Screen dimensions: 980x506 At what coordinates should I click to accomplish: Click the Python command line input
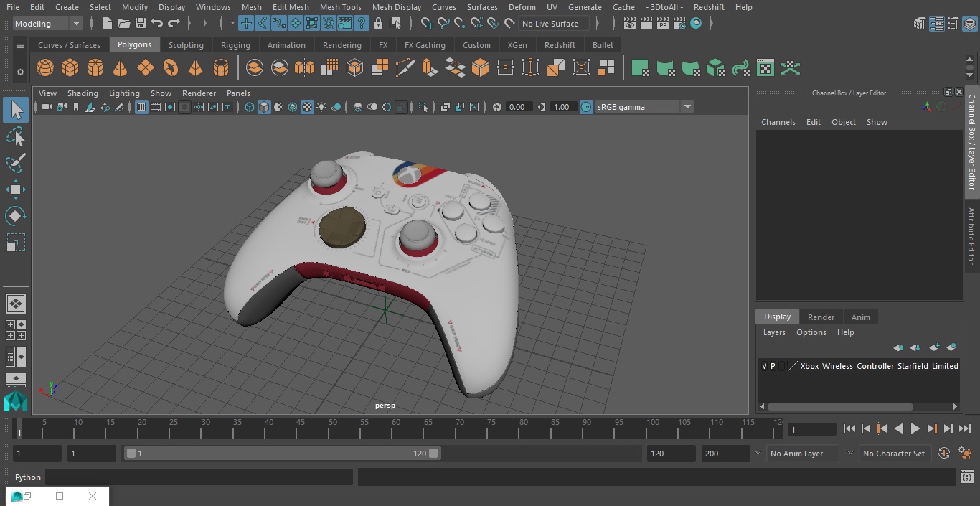[x=199, y=477]
